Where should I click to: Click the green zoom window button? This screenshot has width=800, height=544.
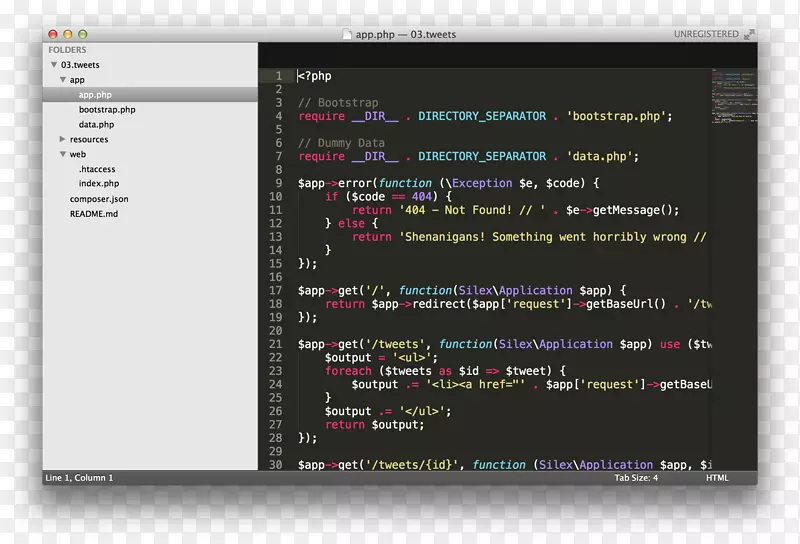click(x=81, y=34)
